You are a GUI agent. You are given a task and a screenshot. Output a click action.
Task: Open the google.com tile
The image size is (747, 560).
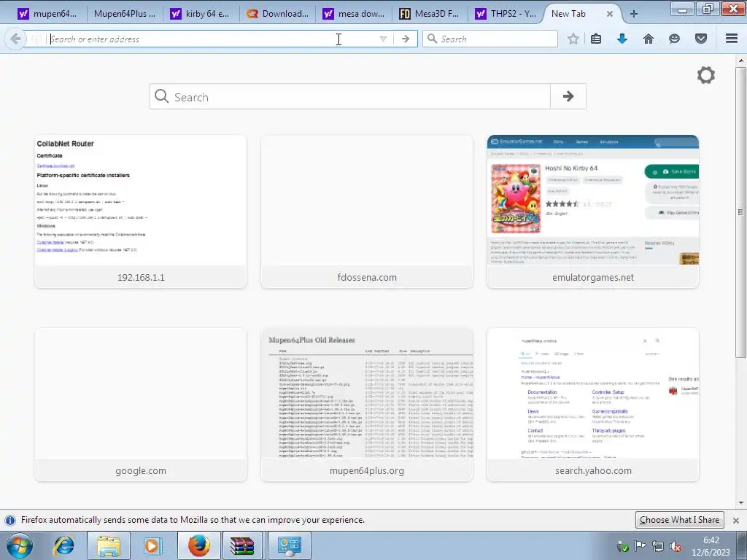tap(141, 405)
